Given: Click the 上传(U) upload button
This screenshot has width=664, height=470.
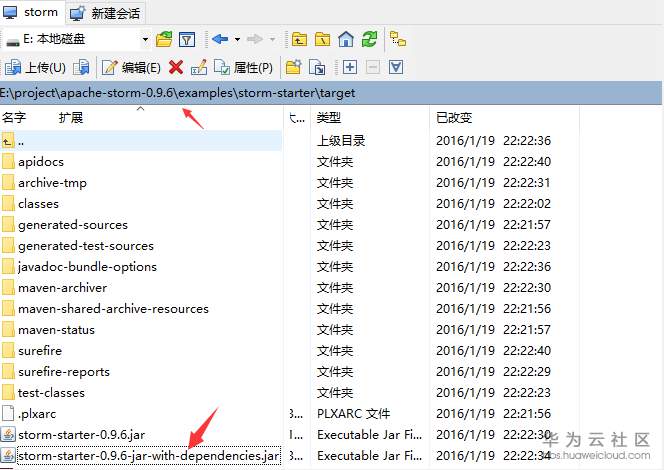Looking at the screenshot, I should coord(35,67).
